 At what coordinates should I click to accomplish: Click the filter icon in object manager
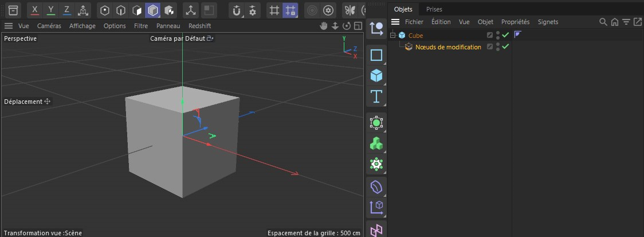click(626, 22)
